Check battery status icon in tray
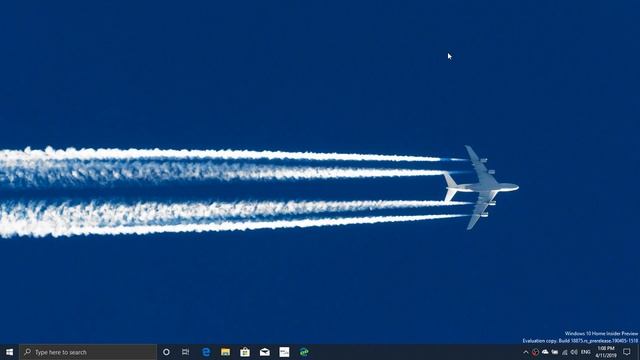The height and width of the screenshot is (360, 640). click(555, 352)
